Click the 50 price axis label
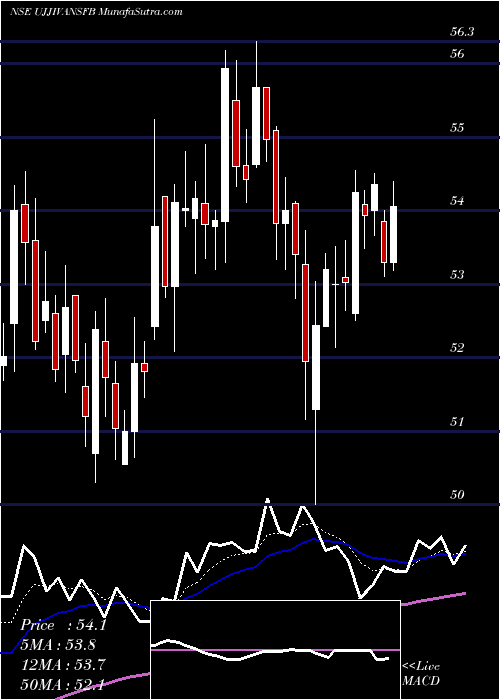 tap(457, 495)
